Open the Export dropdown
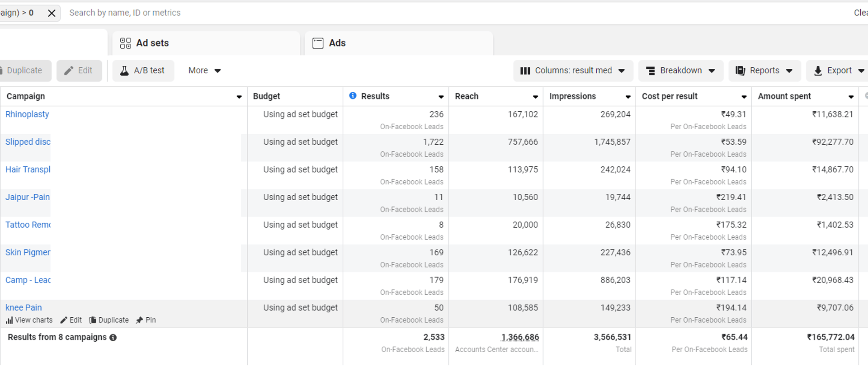This screenshot has height=367, width=868. [839, 71]
